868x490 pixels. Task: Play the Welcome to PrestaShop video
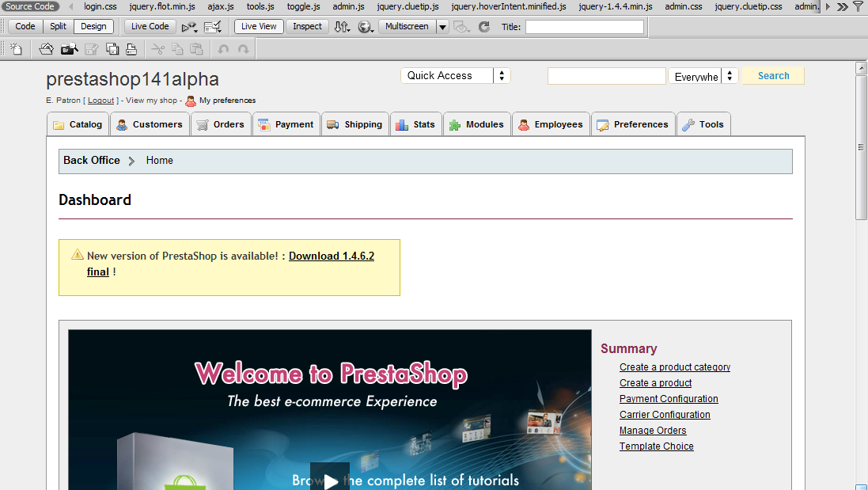(x=330, y=480)
